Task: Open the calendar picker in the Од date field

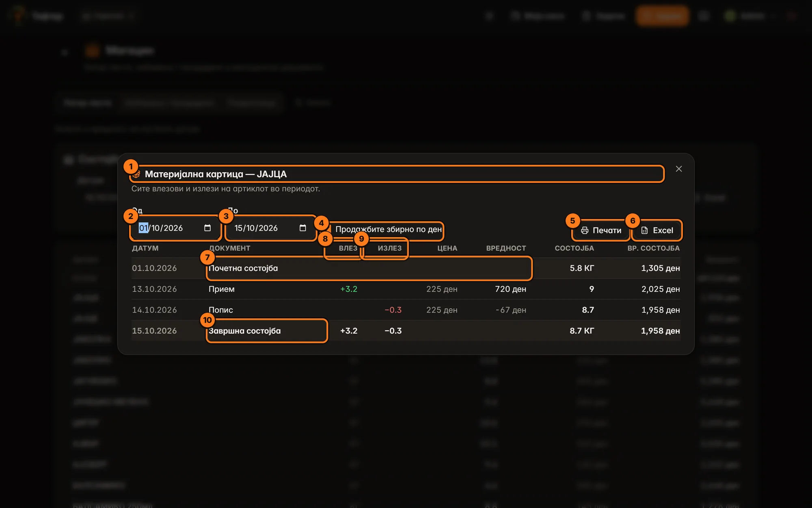Action: coord(207,228)
